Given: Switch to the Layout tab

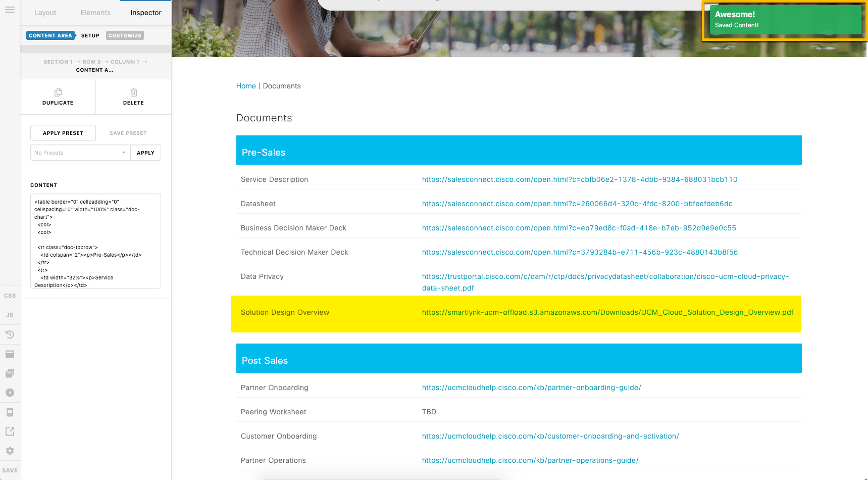Looking at the screenshot, I should [45, 13].
